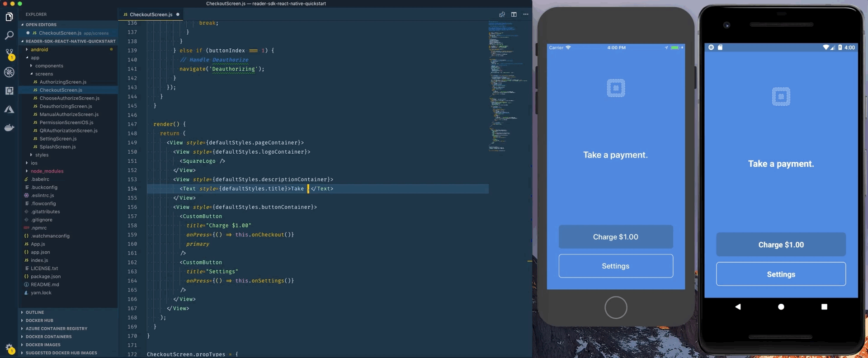Click the code minimap overview
The image size is (868, 358).
(507, 86)
